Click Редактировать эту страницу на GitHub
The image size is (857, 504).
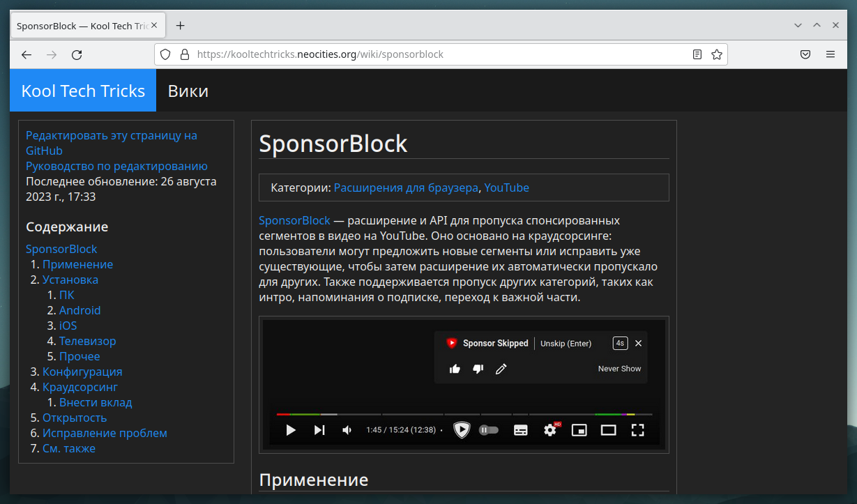click(112, 143)
